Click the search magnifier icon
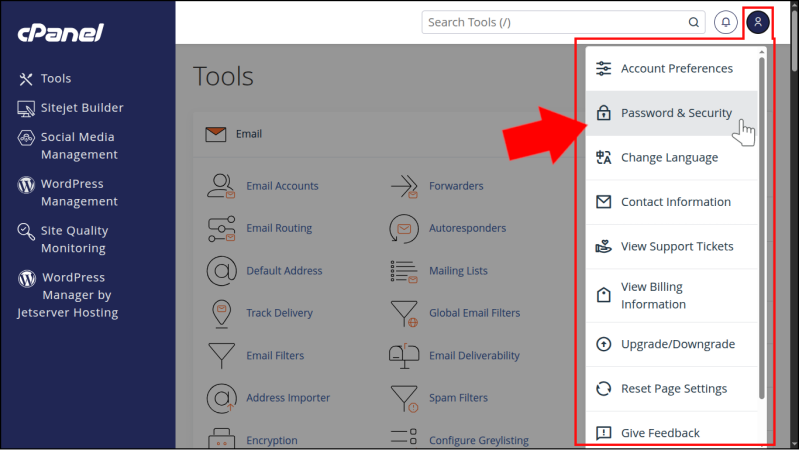This screenshot has width=799, height=467. click(x=694, y=22)
